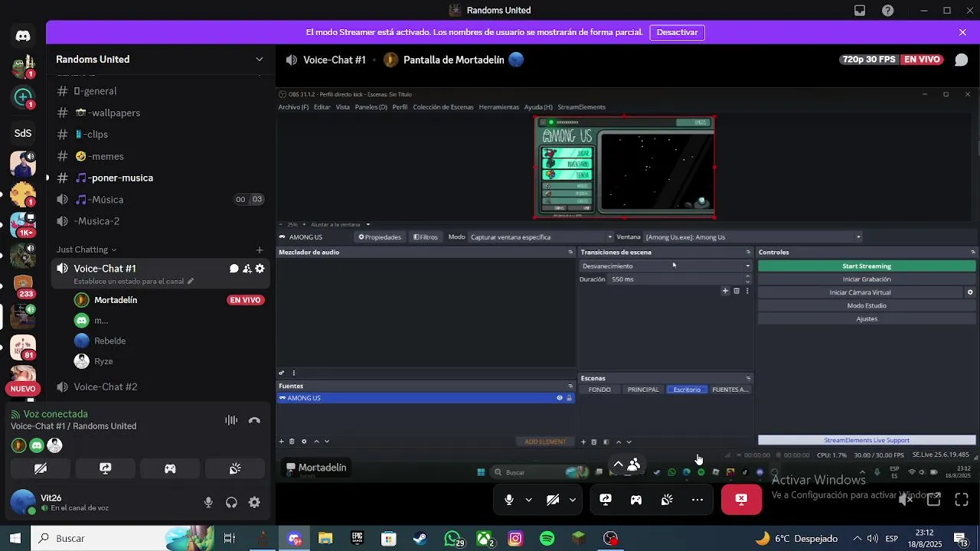
Task: Join the Música voice channel
Action: (161, 200)
